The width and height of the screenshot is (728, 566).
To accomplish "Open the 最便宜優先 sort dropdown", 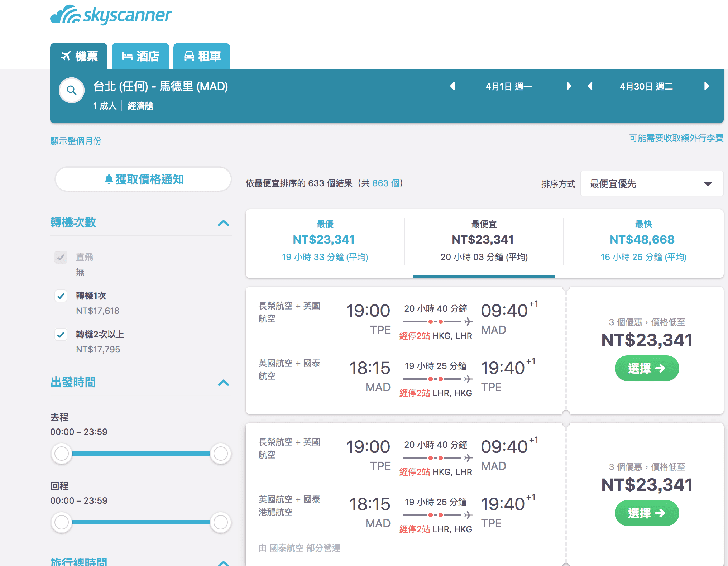I will pyautogui.click(x=652, y=183).
